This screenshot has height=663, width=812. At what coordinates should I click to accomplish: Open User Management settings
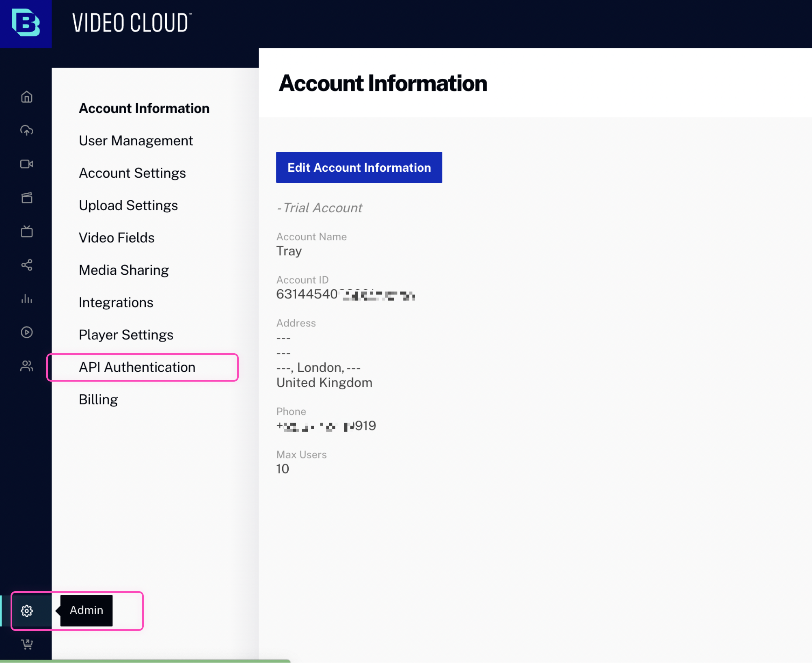coord(136,140)
